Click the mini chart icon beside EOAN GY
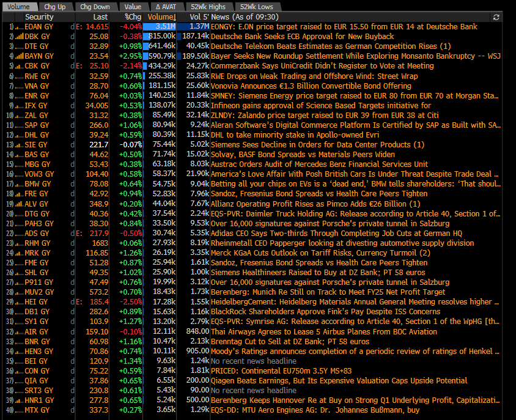516x420 pixels. click(x=20, y=28)
